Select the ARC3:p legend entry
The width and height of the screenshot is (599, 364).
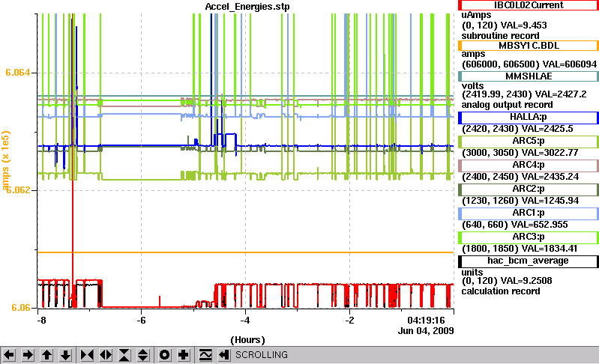point(529,237)
